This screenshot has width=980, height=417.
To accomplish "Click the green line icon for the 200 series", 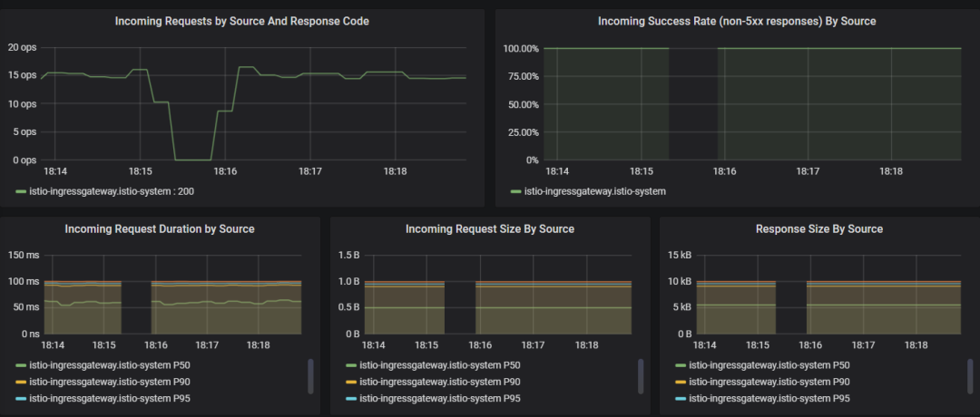I will tap(22, 191).
